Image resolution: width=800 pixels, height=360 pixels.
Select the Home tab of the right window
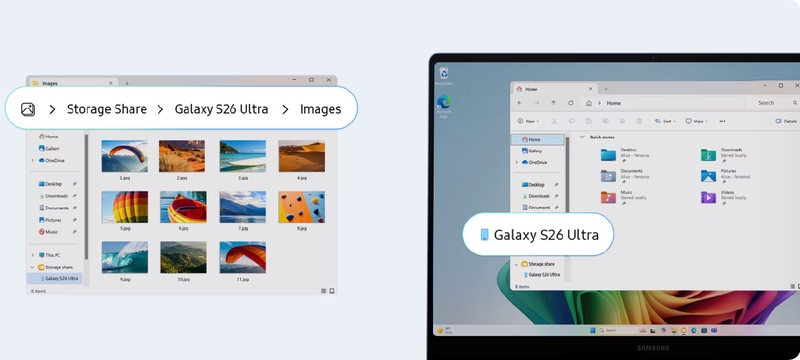554,89
